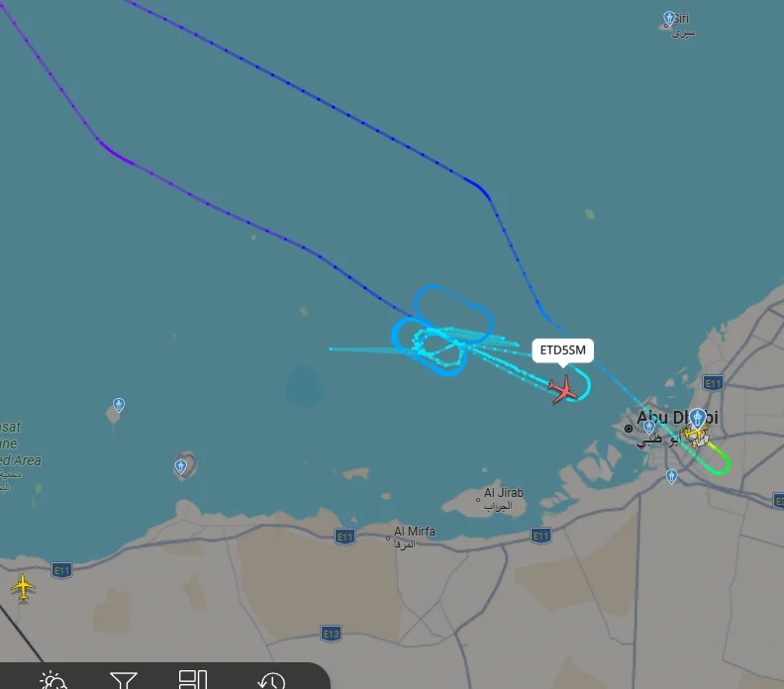Click the airport pin nearest the Marine Protected Area label

coord(119,405)
